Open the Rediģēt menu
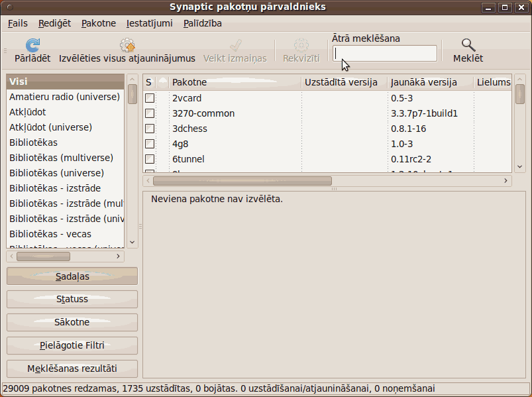The height and width of the screenshot is (397, 532). point(54,23)
